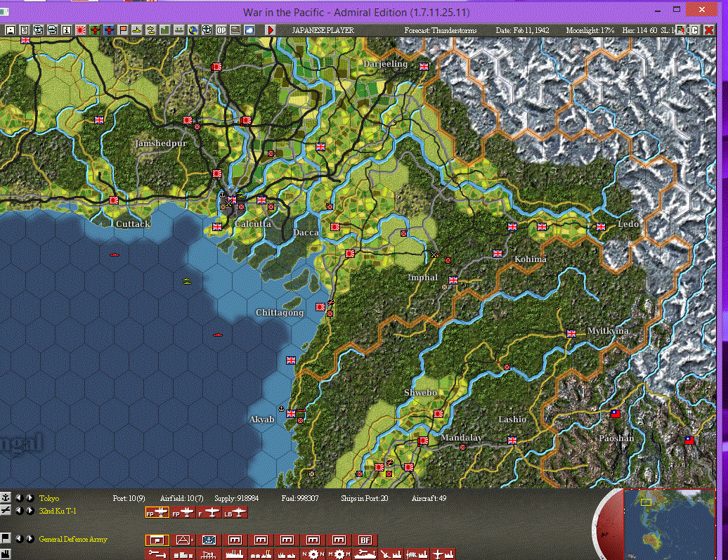Go to next air unit after 32nd Ku T-1

click(30, 511)
